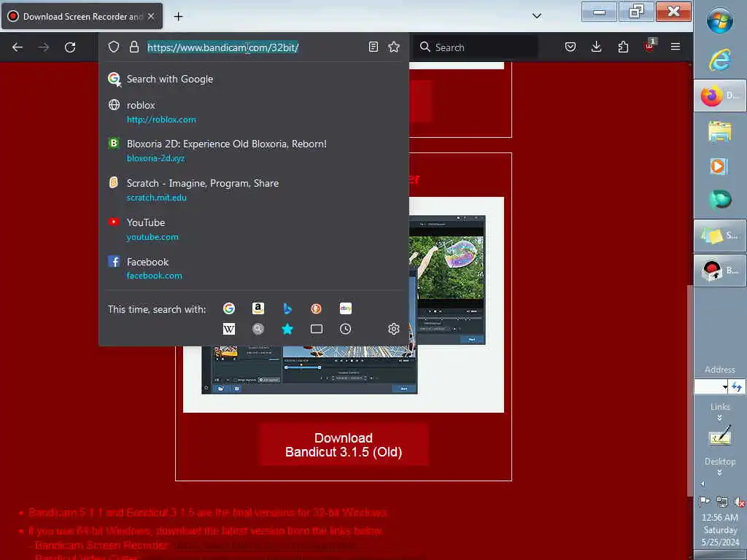Open Save to Pocket button
The image size is (747, 560).
click(x=570, y=47)
